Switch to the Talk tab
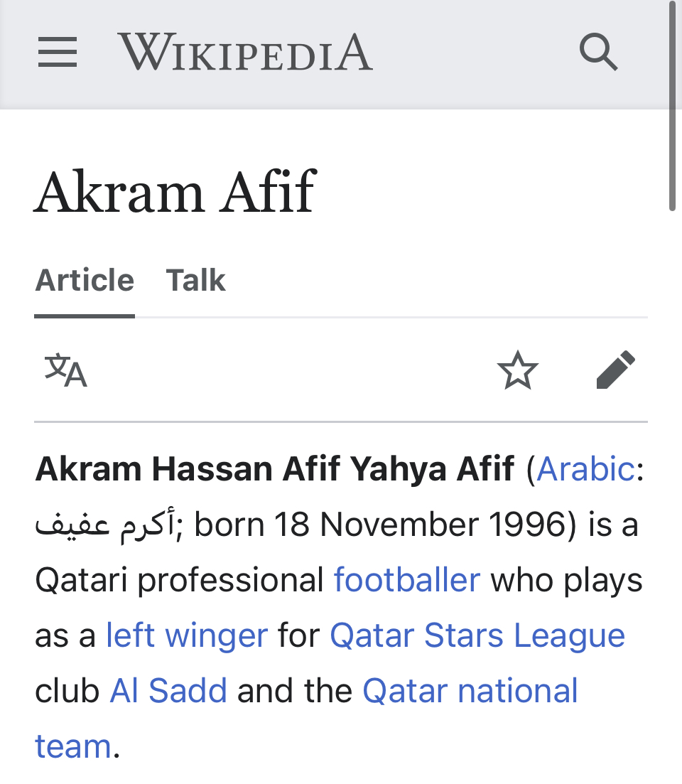The image size is (682, 784). [x=195, y=280]
